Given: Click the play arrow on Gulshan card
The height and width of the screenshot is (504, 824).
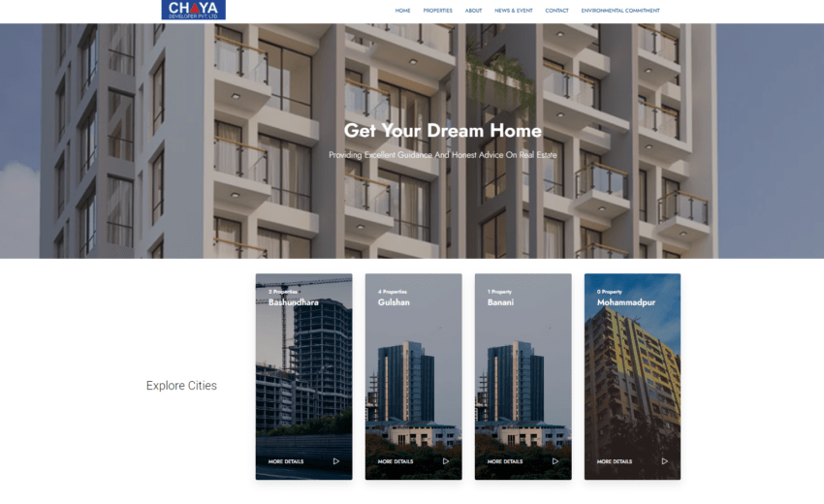Looking at the screenshot, I should [446, 461].
